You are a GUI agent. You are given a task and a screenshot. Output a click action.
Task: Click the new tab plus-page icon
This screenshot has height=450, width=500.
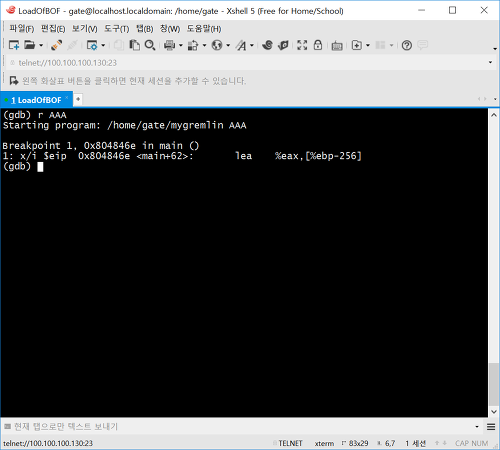[x=357, y=45]
